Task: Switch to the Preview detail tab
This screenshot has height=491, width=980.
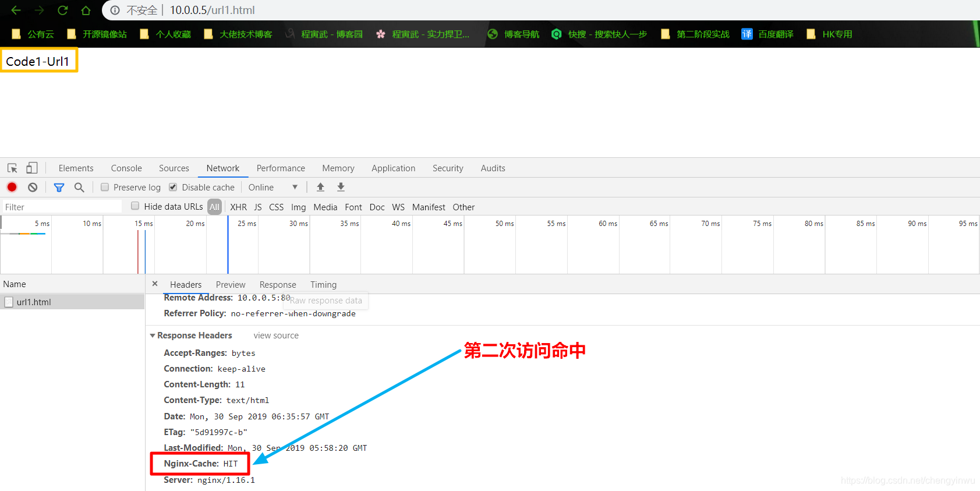Action: [231, 284]
